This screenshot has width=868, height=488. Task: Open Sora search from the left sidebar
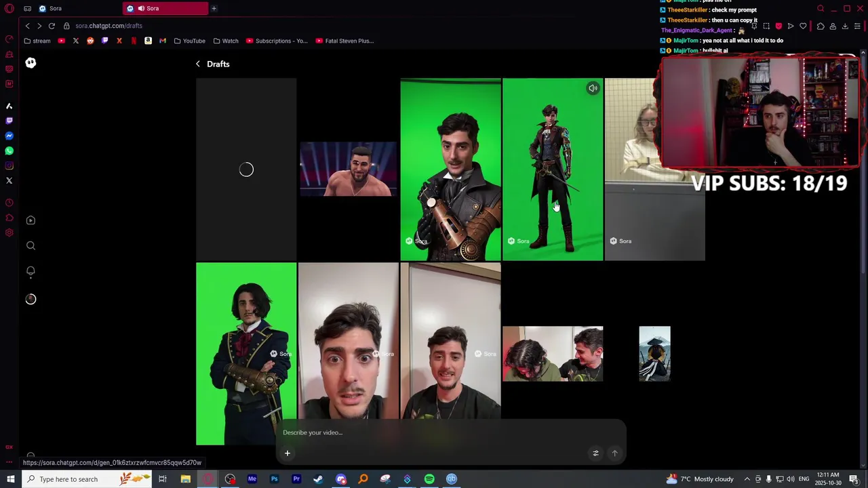(31, 246)
